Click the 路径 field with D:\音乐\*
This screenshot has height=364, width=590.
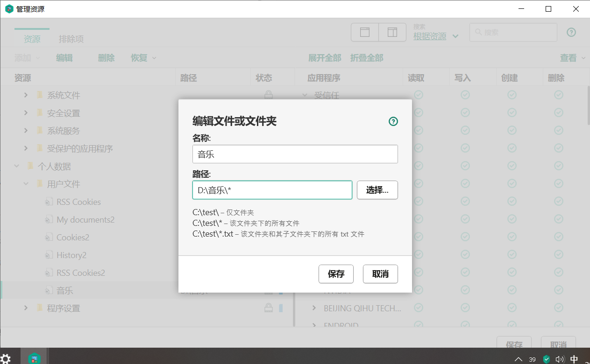[272, 190]
